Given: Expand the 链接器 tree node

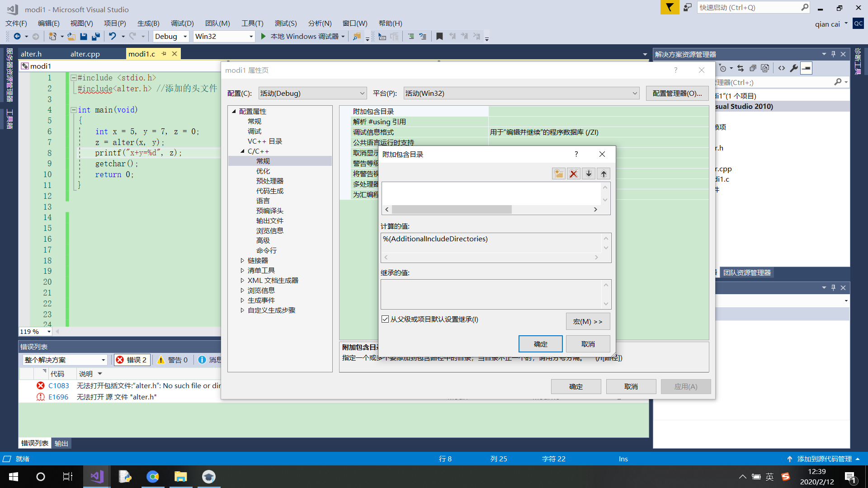Looking at the screenshot, I should tap(242, 260).
